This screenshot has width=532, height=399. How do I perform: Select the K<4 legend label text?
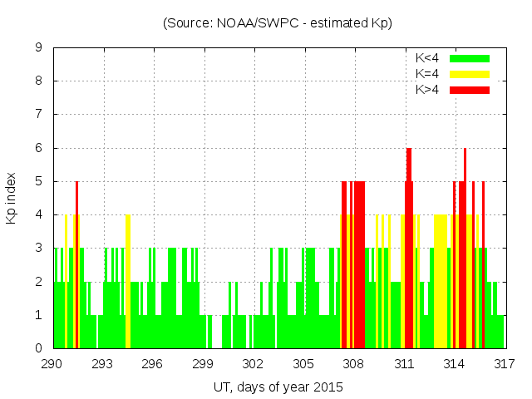click(427, 58)
